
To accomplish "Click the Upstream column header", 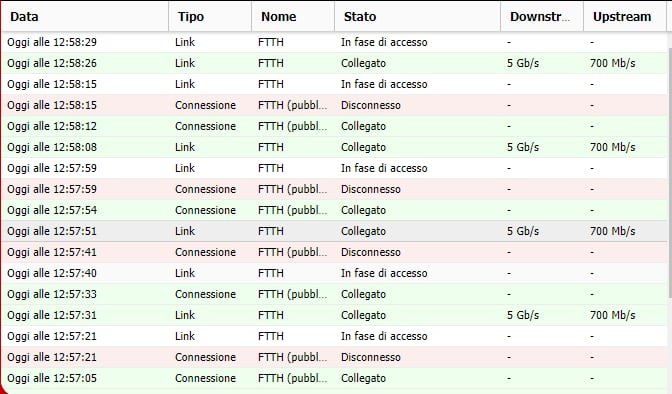I will coord(624,16).
